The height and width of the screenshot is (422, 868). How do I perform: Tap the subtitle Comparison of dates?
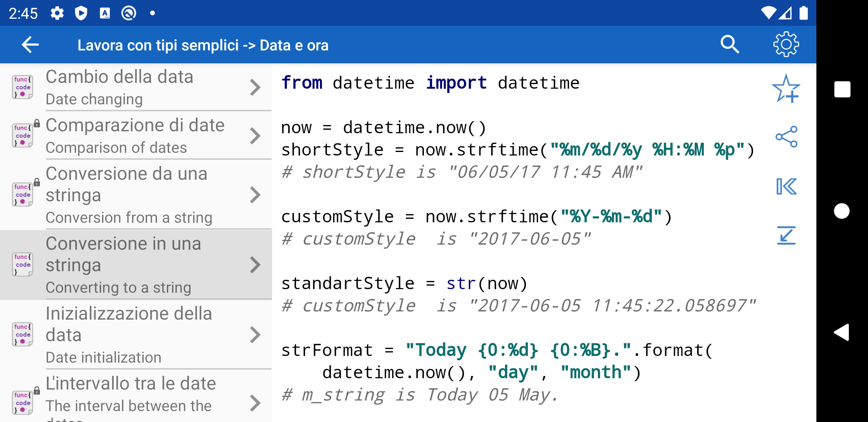pyautogui.click(x=117, y=148)
